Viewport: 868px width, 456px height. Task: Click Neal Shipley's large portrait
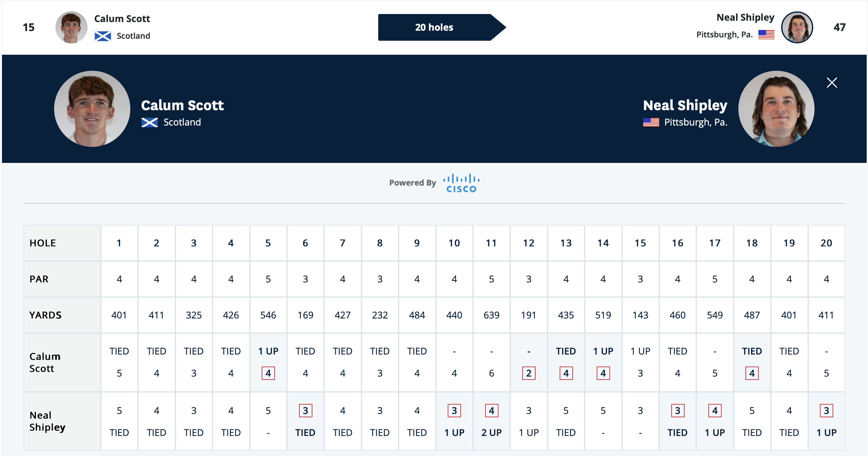click(x=776, y=109)
